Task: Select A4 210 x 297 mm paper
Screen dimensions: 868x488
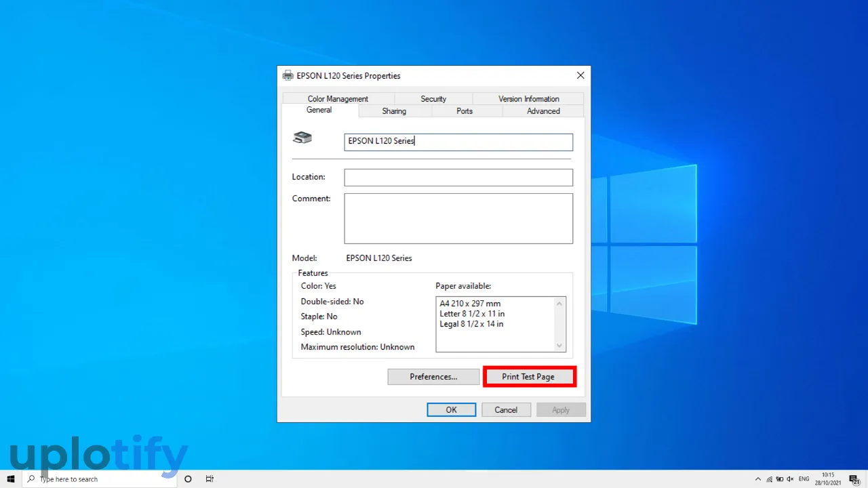Action: 470,304
